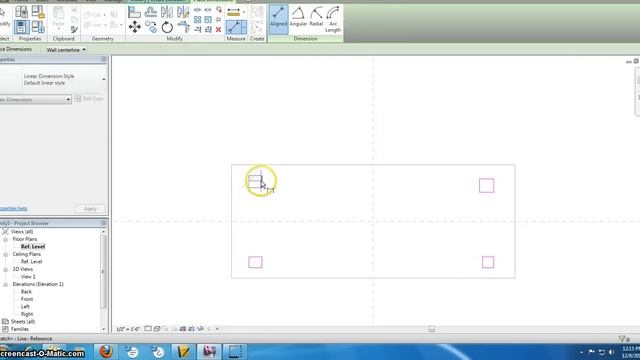
Task: Open the Aligned Dimension dropdown arrow in Measure
Action: [244, 27]
